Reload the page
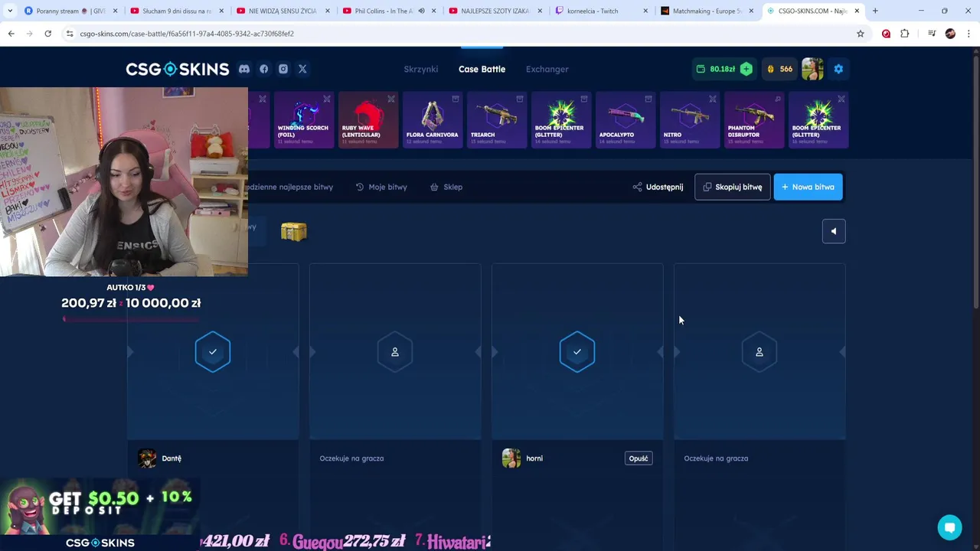The height and width of the screenshot is (551, 980). click(x=47, y=34)
